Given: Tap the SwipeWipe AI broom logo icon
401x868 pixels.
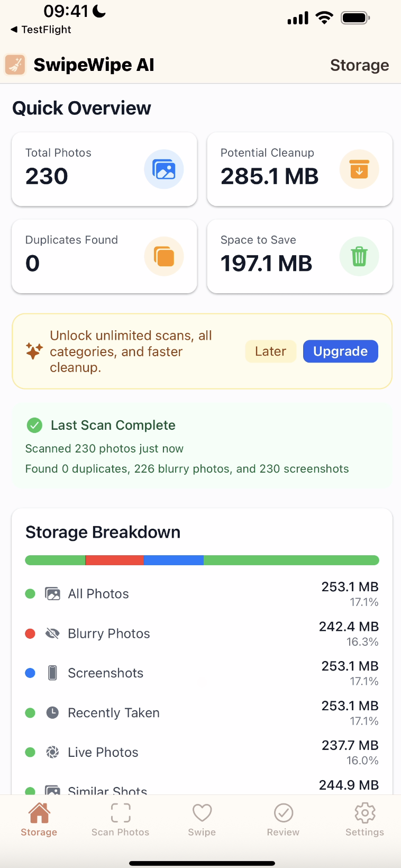Looking at the screenshot, I should (15, 65).
